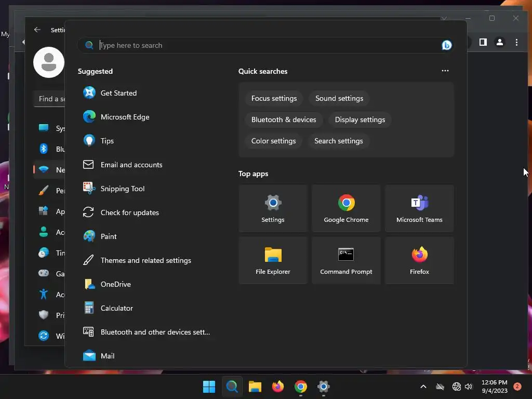This screenshot has height=399, width=532.
Task: Click the Search icon on taskbar
Action: click(232, 387)
